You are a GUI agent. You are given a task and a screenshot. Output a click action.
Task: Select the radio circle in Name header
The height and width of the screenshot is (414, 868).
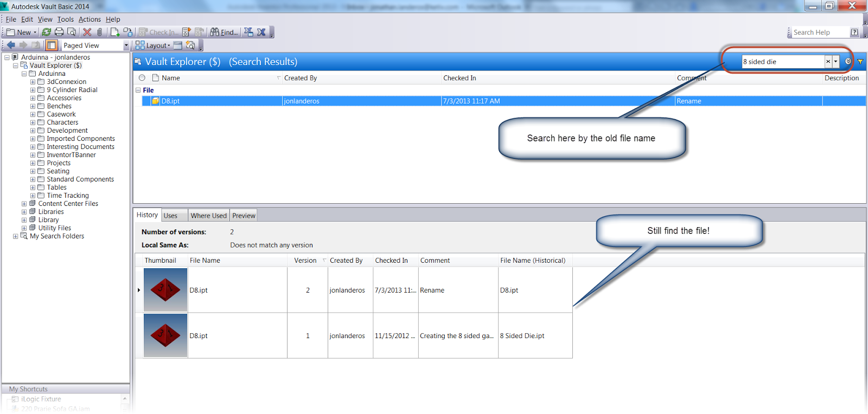coord(142,77)
